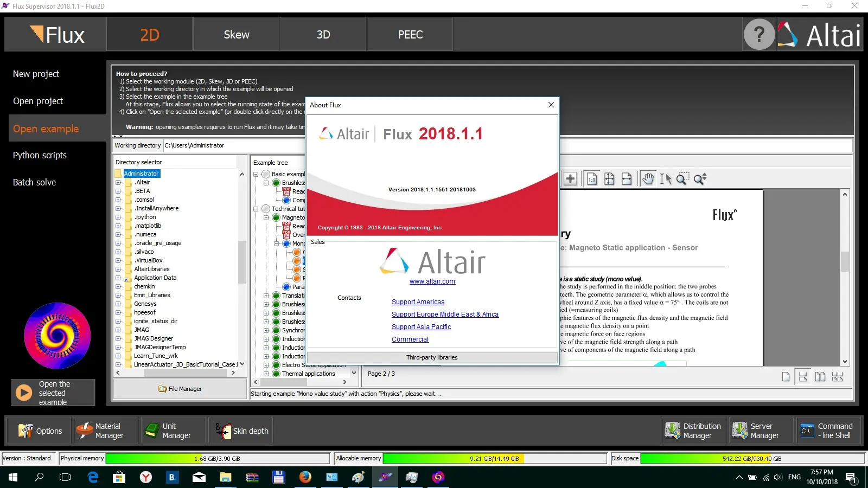Open the notification center icon

(x=851, y=478)
